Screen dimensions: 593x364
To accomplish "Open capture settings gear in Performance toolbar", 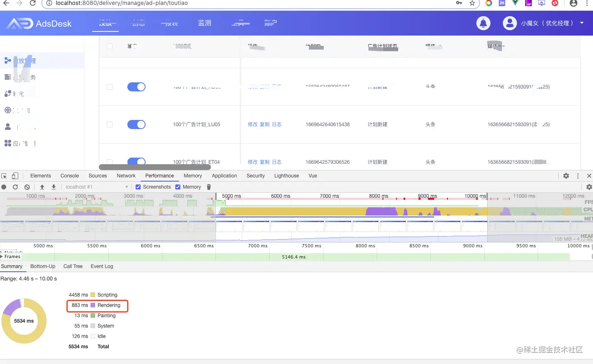I will (x=589, y=187).
